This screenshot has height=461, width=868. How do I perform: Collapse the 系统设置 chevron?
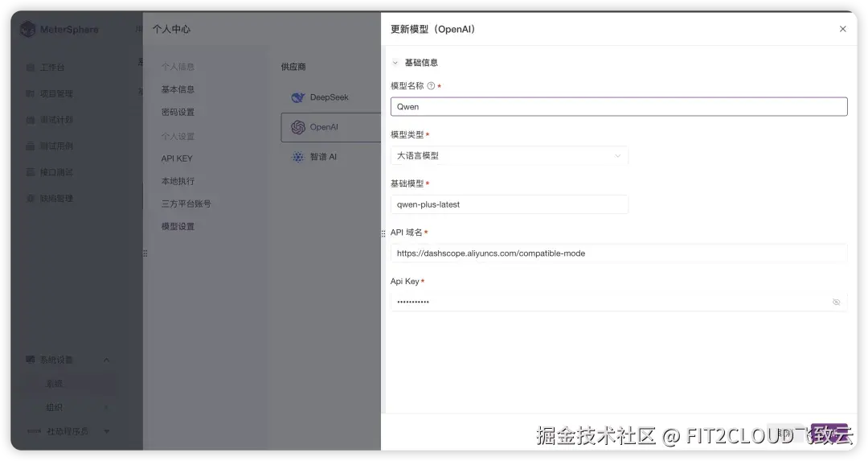coord(106,360)
